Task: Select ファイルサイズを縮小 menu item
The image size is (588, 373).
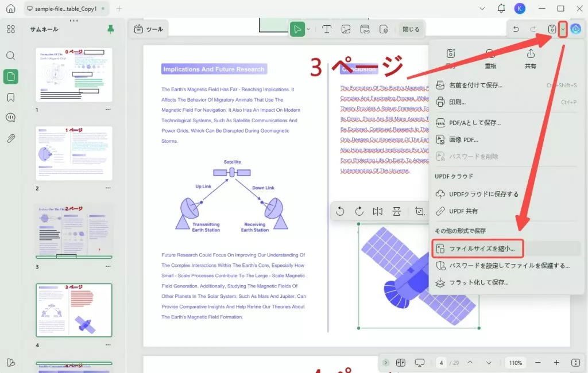Action: [x=506, y=248]
